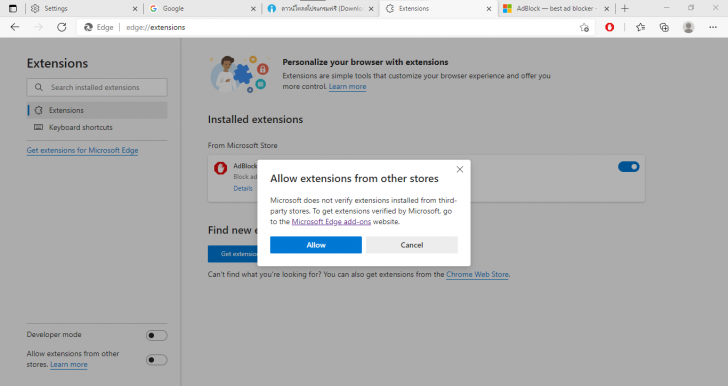Viewport: 728px width, 386px height.
Task: Toggle Allow extensions from other stores
Action: (x=156, y=360)
